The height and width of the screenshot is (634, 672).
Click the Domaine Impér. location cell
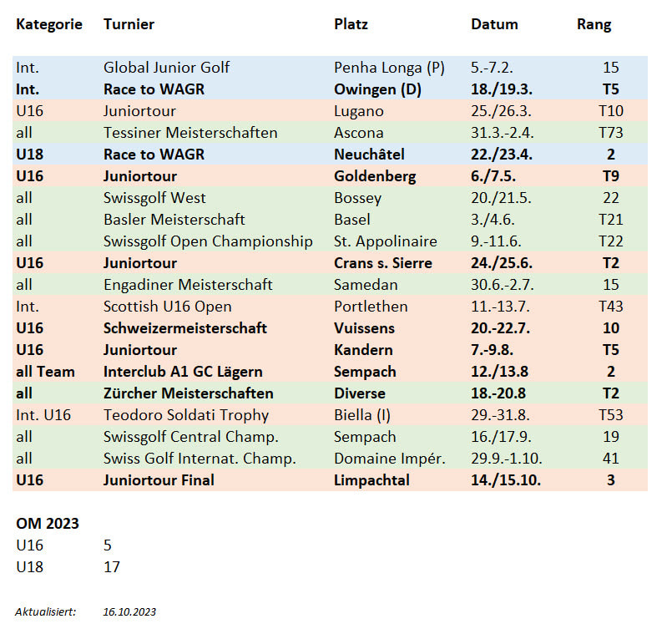coord(390,459)
